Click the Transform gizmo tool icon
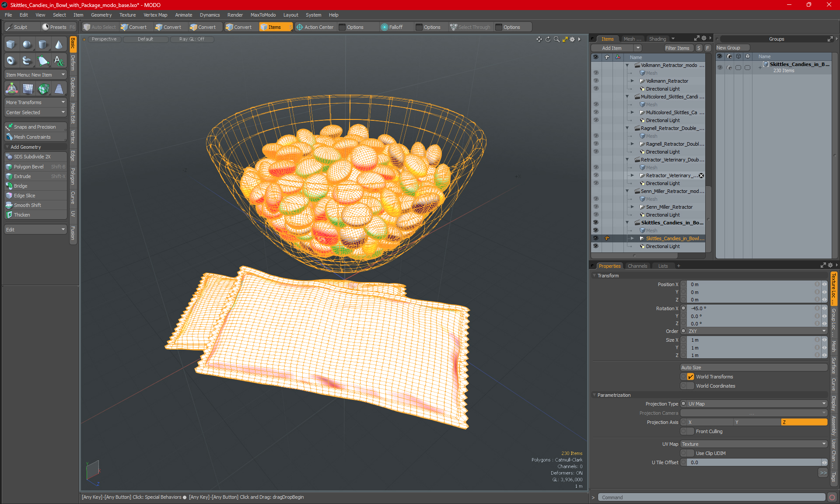This screenshot has height=504, width=840. click(12, 89)
